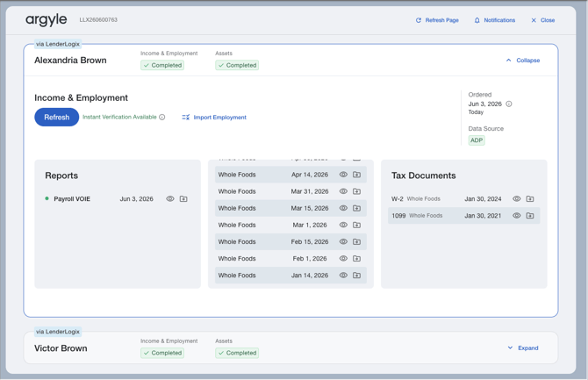Click the Tax Documents heading
The image size is (588, 380).
point(424,176)
